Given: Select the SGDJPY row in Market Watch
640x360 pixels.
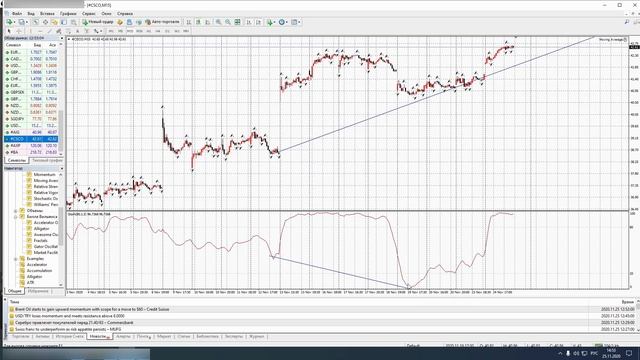Looking at the screenshot, I should click(x=31, y=119).
